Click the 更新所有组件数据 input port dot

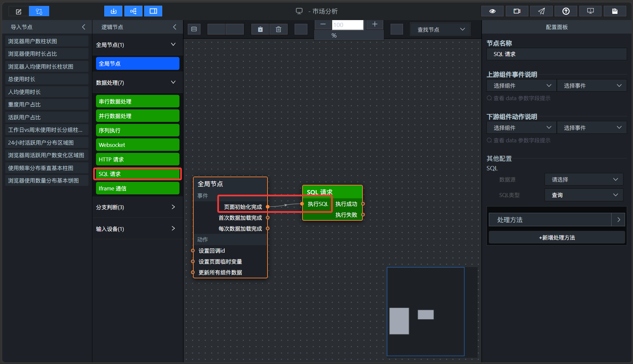(x=193, y=272)
